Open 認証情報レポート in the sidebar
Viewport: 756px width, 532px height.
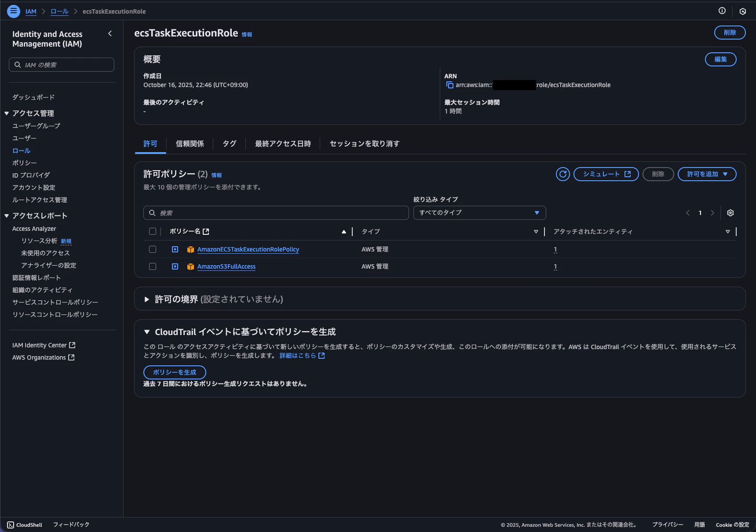pos(37,278)
